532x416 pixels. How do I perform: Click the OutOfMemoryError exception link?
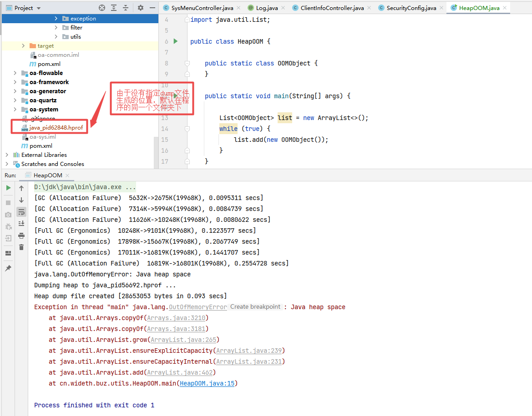coord(198,307)
